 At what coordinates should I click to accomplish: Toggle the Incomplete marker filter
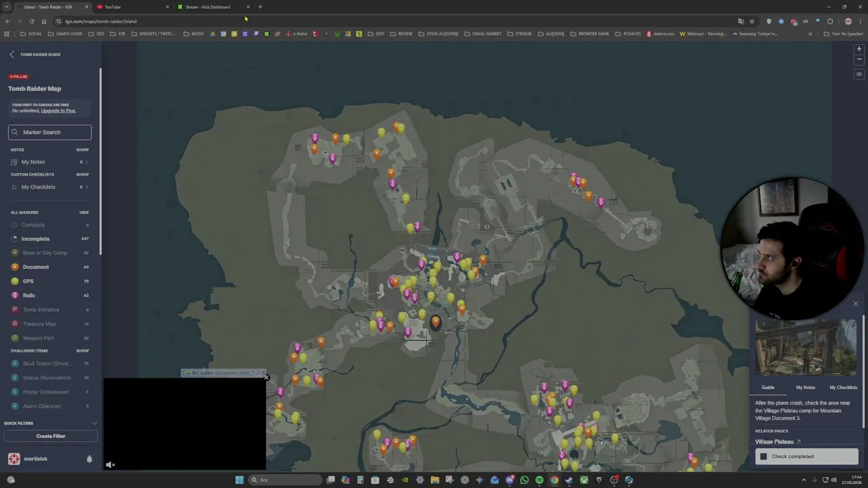[x=50, y=239]
